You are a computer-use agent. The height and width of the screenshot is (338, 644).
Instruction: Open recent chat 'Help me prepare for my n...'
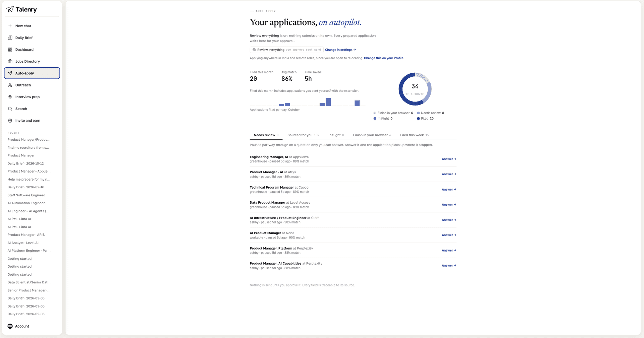29,180
